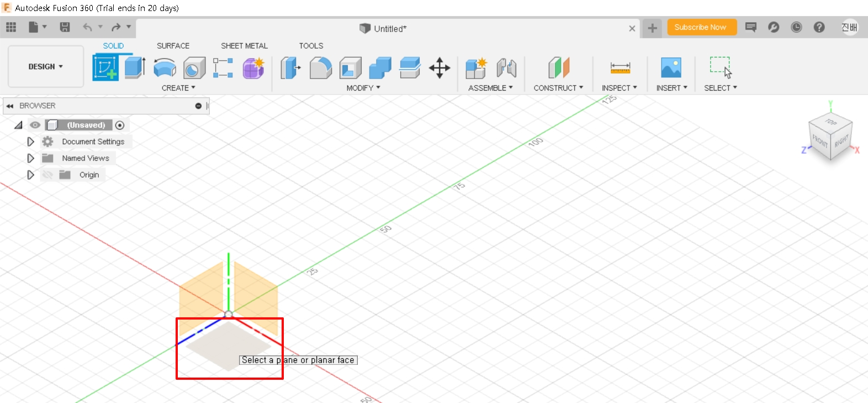Open the Help question mark icon
Image resolution: width=868 pixels, height=403 pixels.
pyautogui.click(x=819, y=27)
